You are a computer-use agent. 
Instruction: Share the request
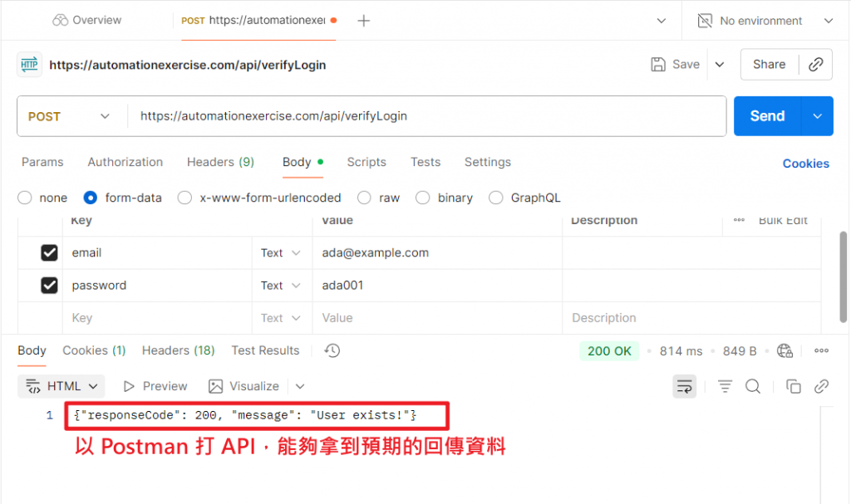pos(769,64)
